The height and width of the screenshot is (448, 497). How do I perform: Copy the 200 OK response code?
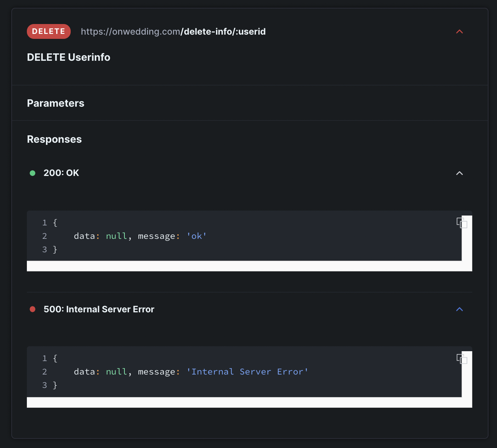(x=462, y=223)
